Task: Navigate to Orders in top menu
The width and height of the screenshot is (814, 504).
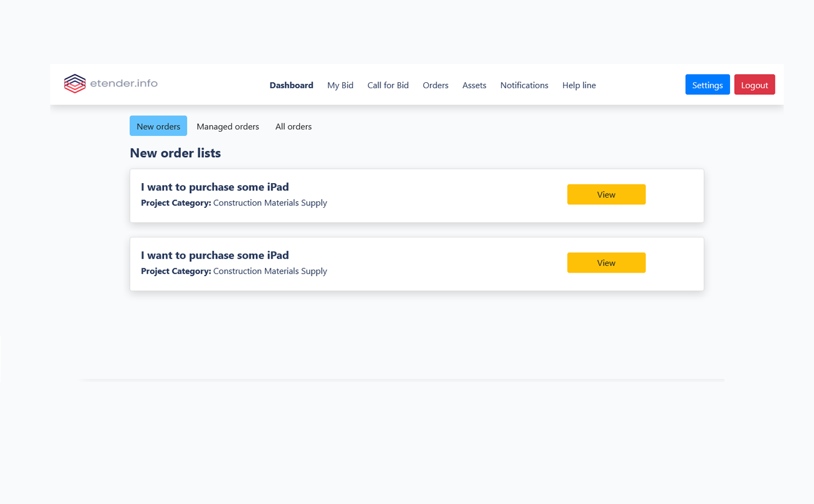Action: point(435,85)
